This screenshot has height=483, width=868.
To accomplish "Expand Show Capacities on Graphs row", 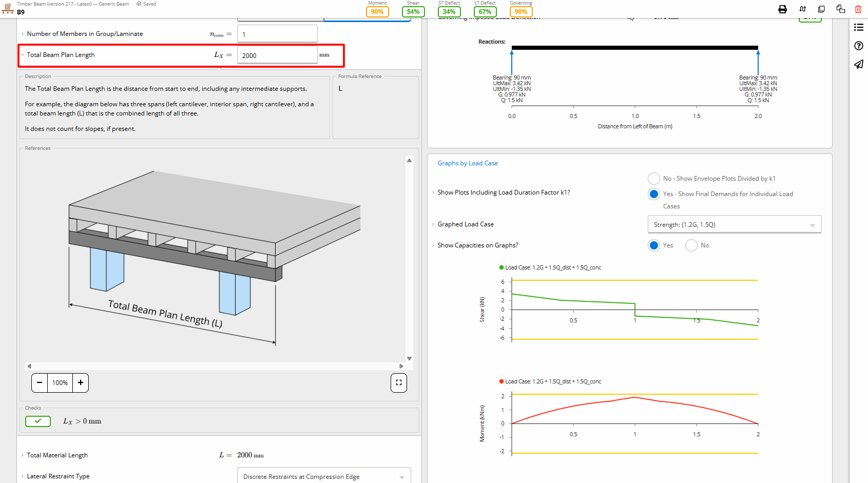I will point(433,245).
